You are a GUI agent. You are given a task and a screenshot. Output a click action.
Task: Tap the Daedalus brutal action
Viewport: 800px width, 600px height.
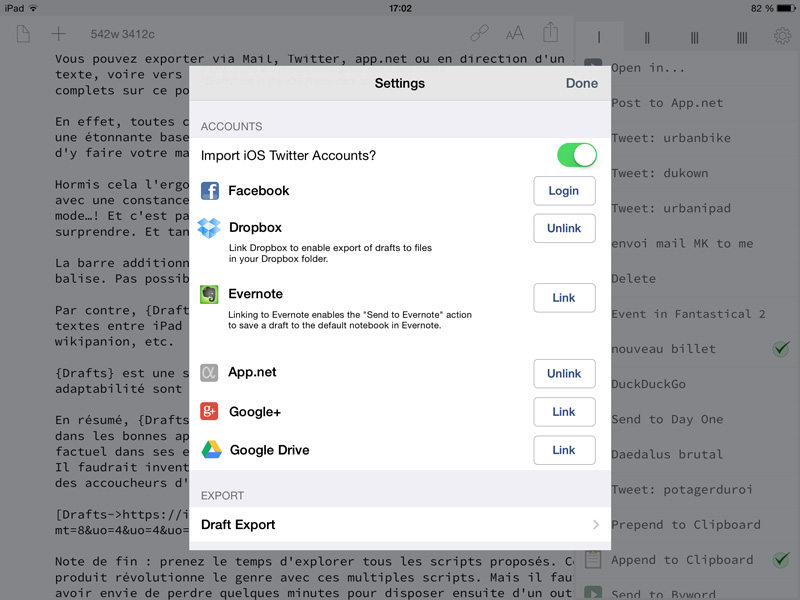click(667, 455)
